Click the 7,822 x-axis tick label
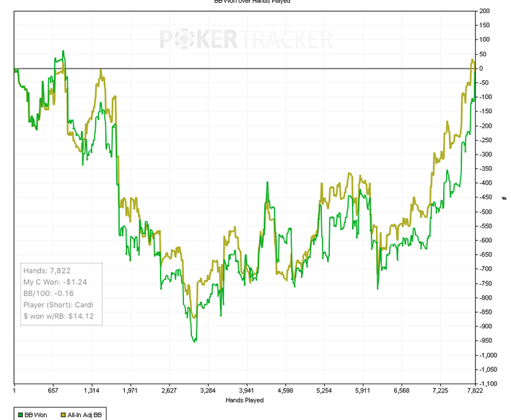The width and height of the screenshot is (511, 420). pos(474,390)
